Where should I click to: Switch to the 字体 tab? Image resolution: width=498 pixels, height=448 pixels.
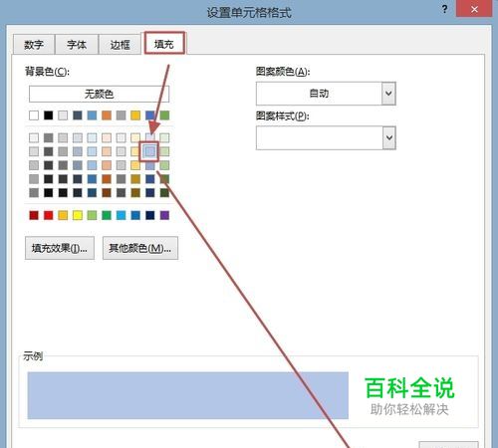click(77, 45)
